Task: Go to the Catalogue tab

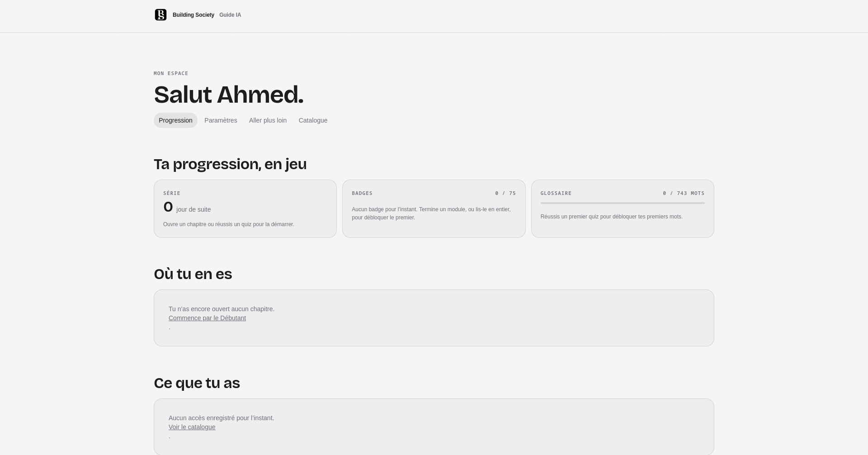Action: 313,120
